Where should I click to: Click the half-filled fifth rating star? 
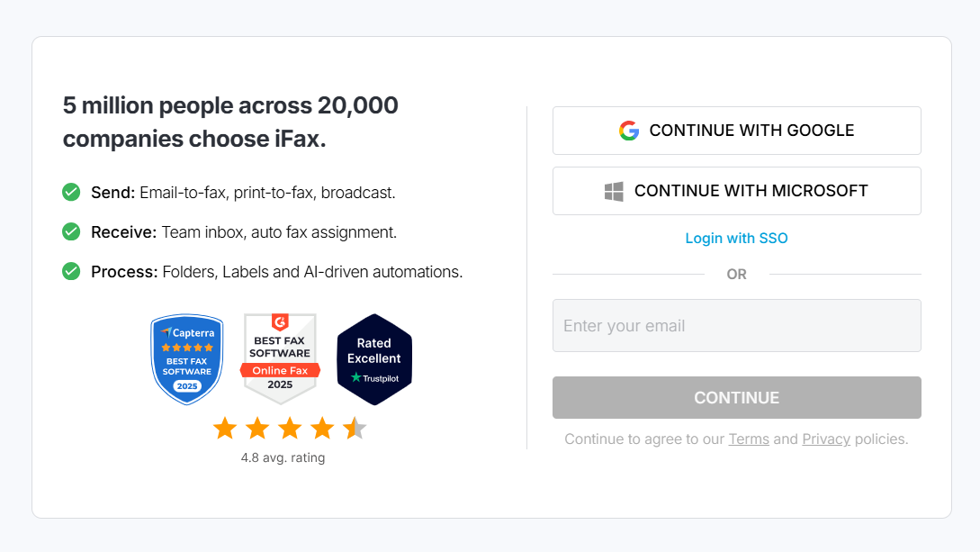(355, 428)
